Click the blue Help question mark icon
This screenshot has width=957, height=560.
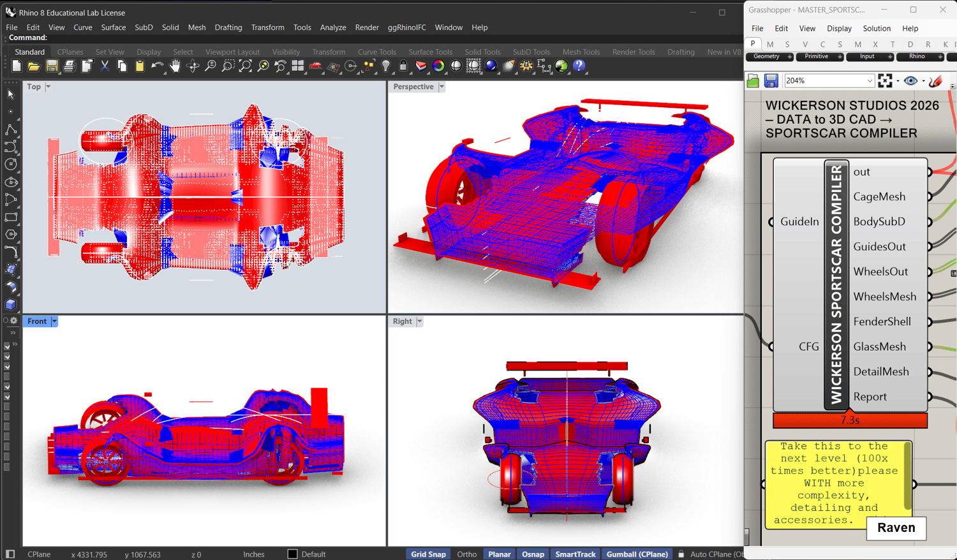579,66
